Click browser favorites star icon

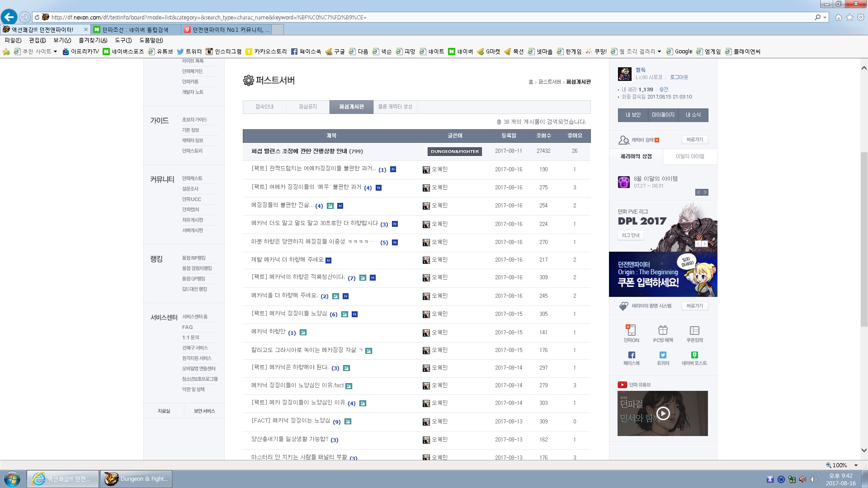849,17
